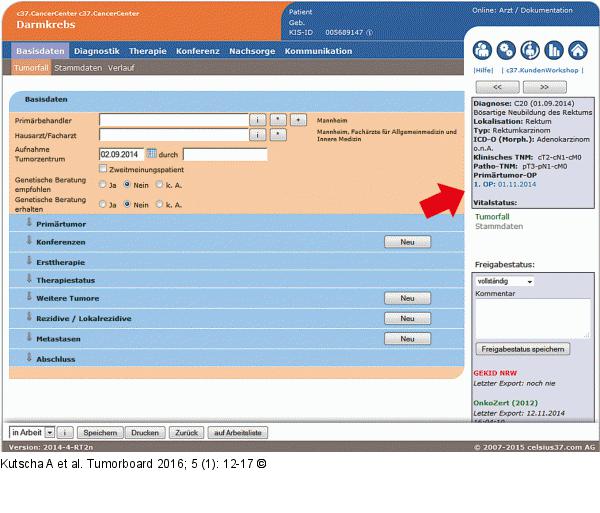600x513 pixels.
Task: Select k. A. for Genetische Beratung erhalten
Action: [x=159, y=204]
